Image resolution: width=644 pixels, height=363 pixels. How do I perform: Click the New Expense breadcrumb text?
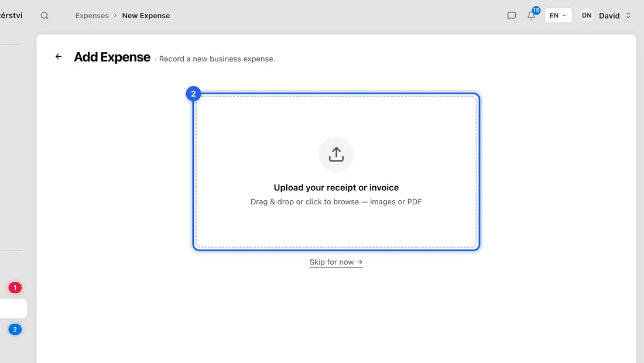tap(146, 16)
